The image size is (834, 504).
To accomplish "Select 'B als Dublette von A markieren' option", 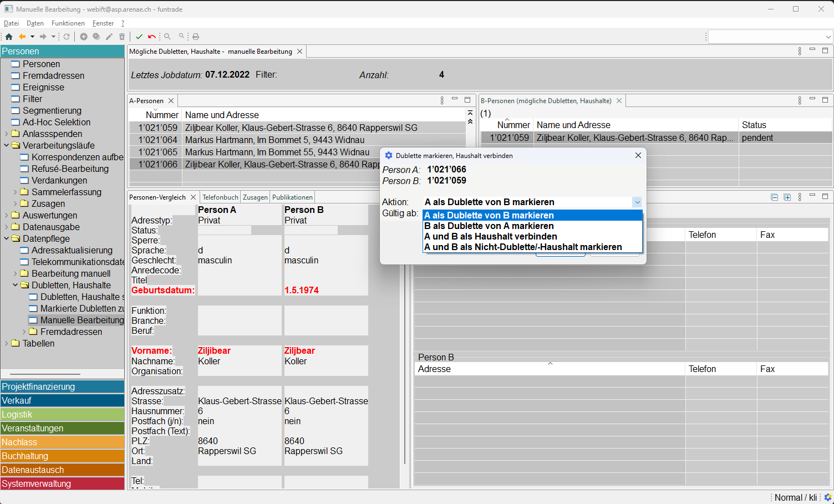I will [x=489, y=226].
